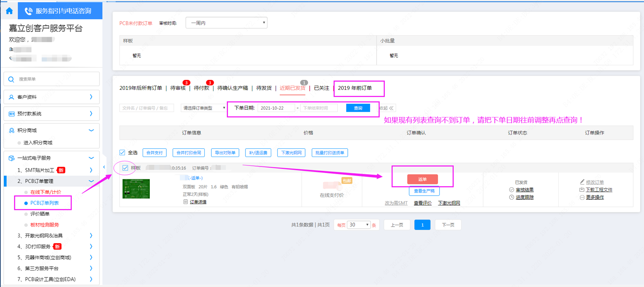The image size is (644, 287).
Task: Open the per-page 30 items dropdown
Action: [359, 225]
